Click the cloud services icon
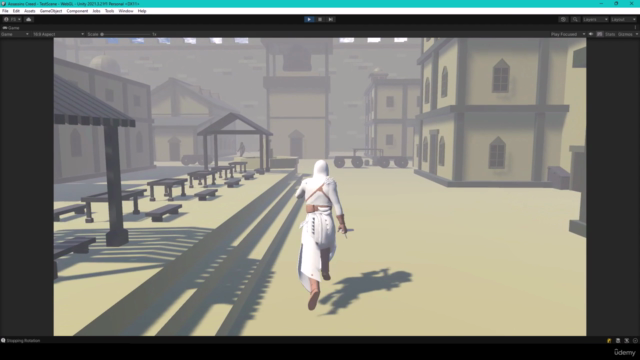This screenshot has width=640, height=360. coord(29,19)
